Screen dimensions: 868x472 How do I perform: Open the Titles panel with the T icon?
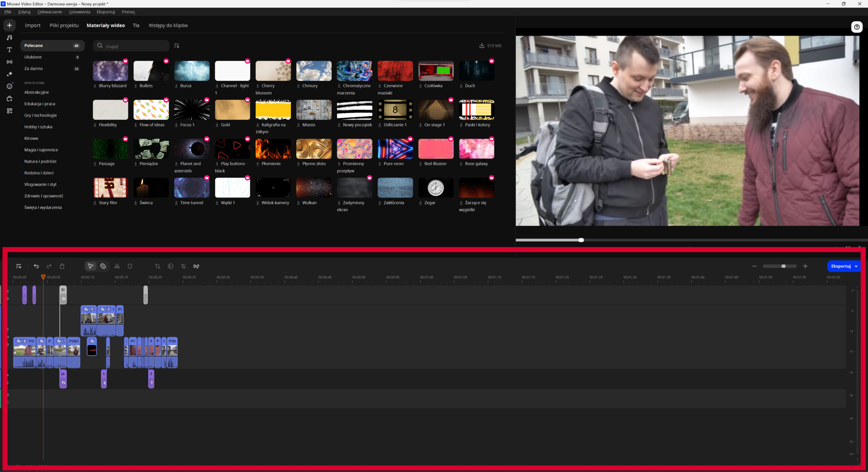9,50
